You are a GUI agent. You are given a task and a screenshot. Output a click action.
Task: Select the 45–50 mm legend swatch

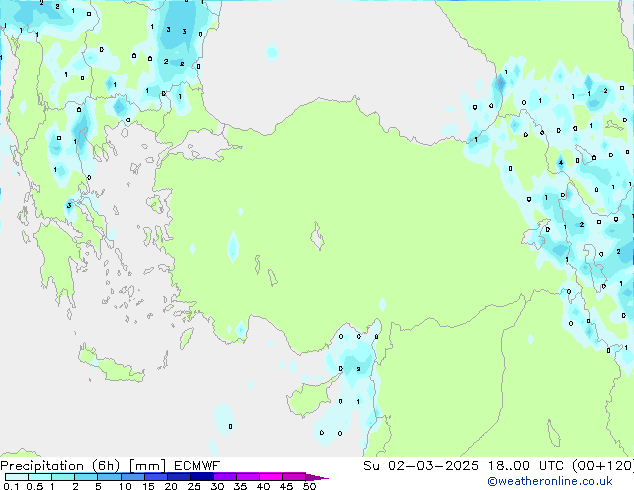click(294, 477)
